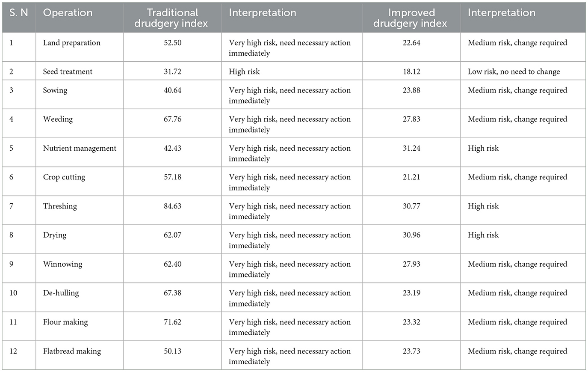Screen dimensions: 588x372
Task: Click the "Land preparation" operation cell
Action: point(71,43)
